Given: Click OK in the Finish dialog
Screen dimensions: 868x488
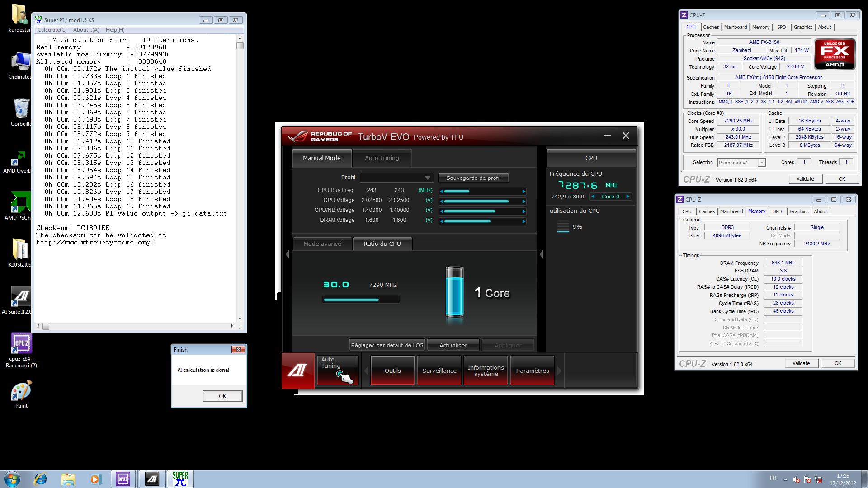Looking at the screenshot, I should (x=222, y=396).
